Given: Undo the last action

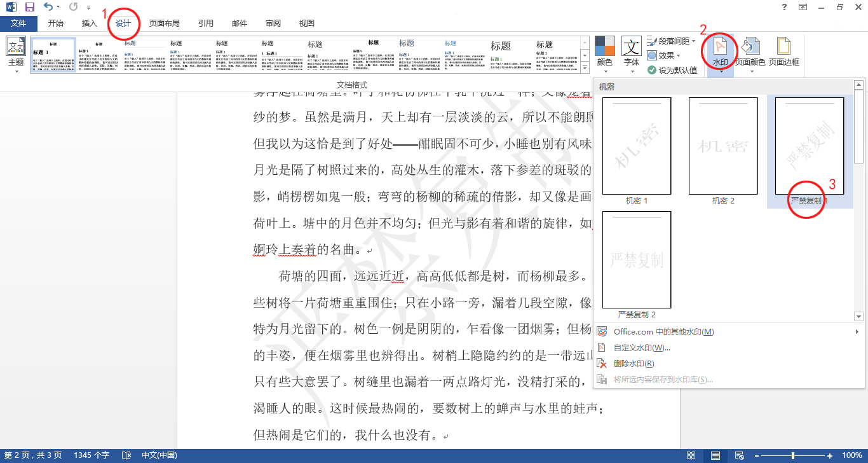Looking at the screenshot, I should (48, 7).
